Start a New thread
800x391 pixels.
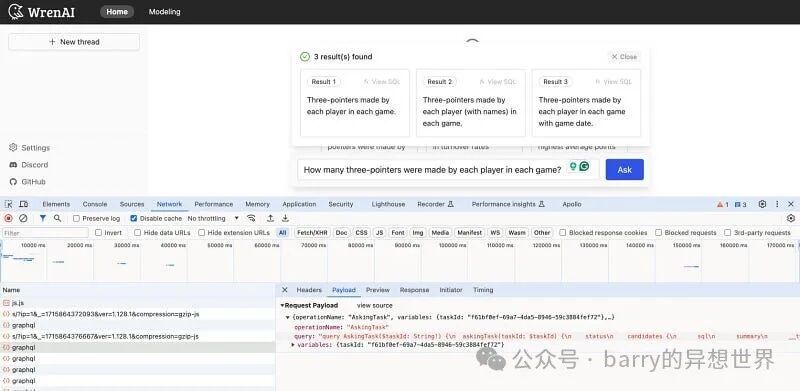click(74, 42)
